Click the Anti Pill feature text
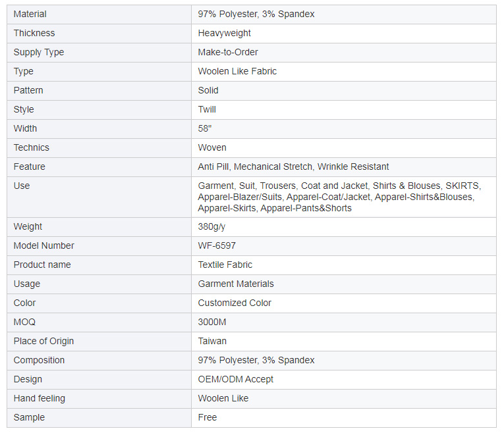Screen dimensions: 504x435 coord(214,166)
